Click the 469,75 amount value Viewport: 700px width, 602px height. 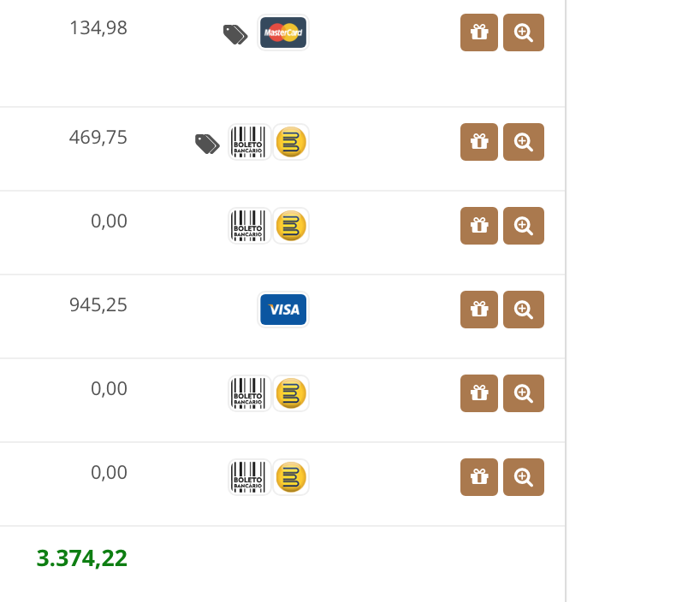(98, 138)
